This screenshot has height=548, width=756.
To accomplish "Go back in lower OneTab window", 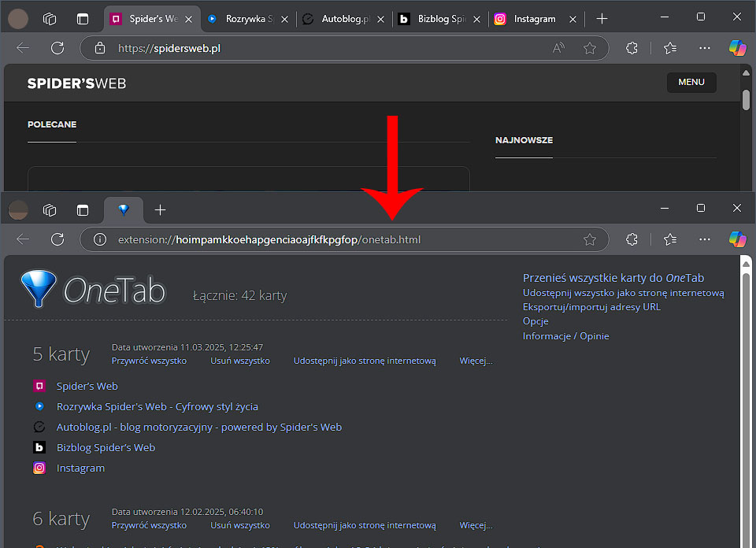I will [23, 239].
